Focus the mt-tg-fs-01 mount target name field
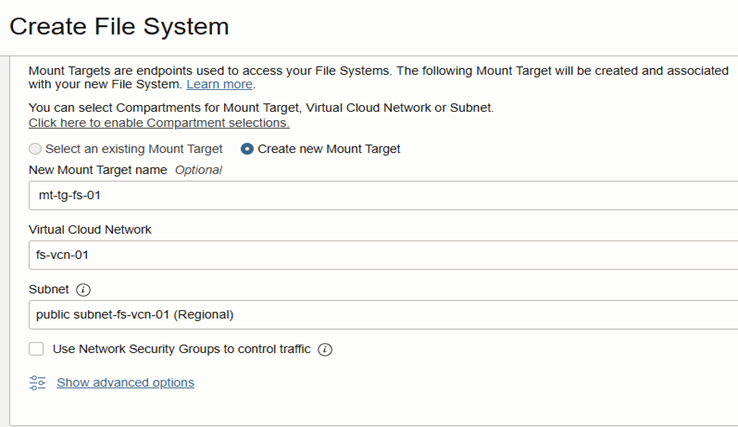The width and height of the screenshot is (738, 427). [x=380, y=195]
